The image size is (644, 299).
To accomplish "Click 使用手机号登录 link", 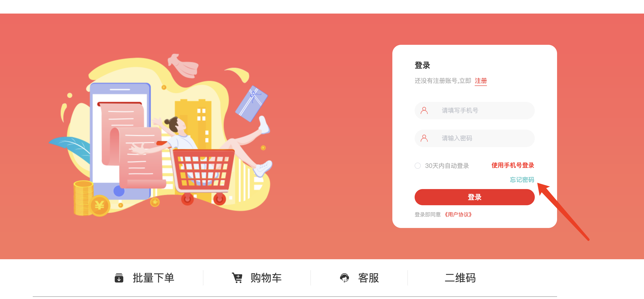I will click(x=512, y=165).
